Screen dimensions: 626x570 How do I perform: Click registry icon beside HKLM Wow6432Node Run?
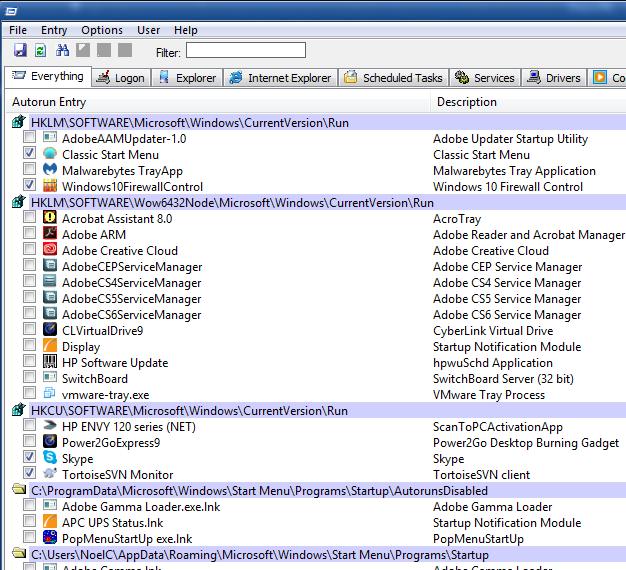click(19, 202)
